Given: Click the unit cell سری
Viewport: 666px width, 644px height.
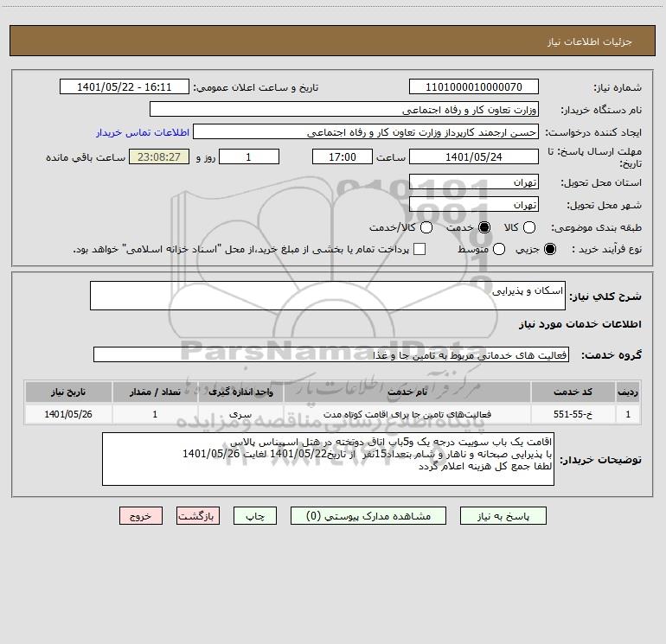Looking at the screenshot, I should pos(240,414).
